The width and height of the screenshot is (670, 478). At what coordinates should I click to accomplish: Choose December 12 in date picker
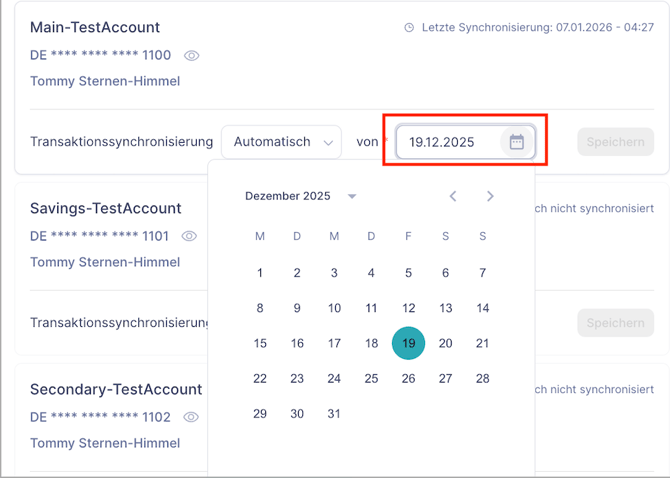point(408,308)
